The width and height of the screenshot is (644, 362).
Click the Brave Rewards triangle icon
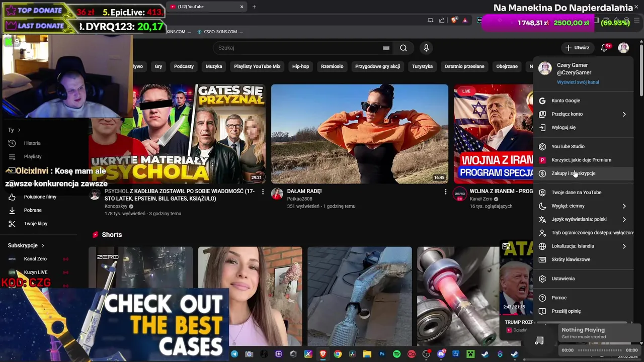click(x=465, y=20)
